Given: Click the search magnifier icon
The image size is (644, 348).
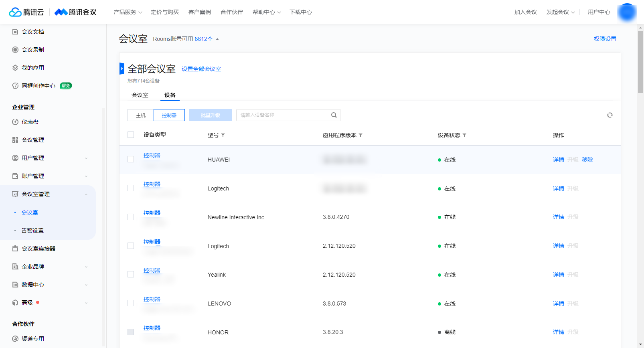Looking at the screenshot, I should pyautogui.click(x=334, y=115).
